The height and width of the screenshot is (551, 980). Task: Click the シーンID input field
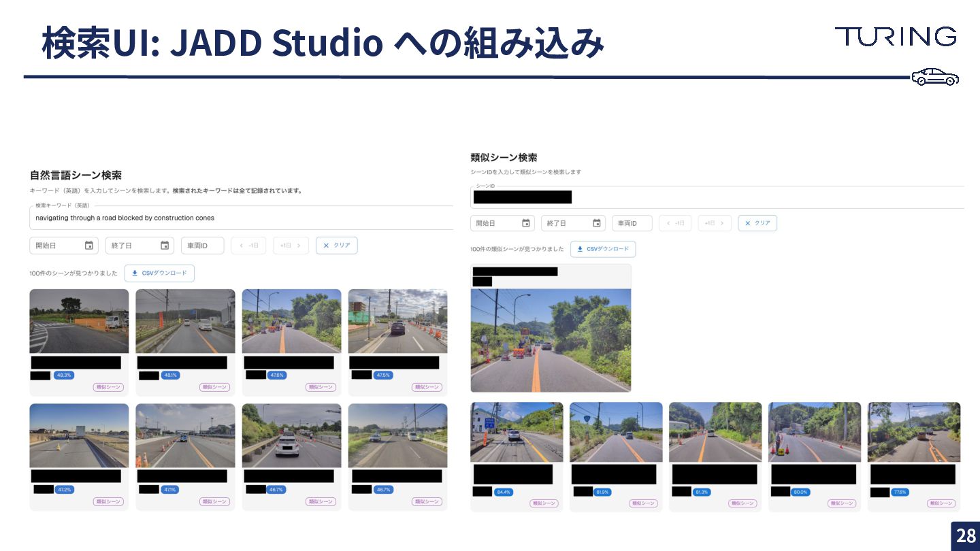pos(717,197)
